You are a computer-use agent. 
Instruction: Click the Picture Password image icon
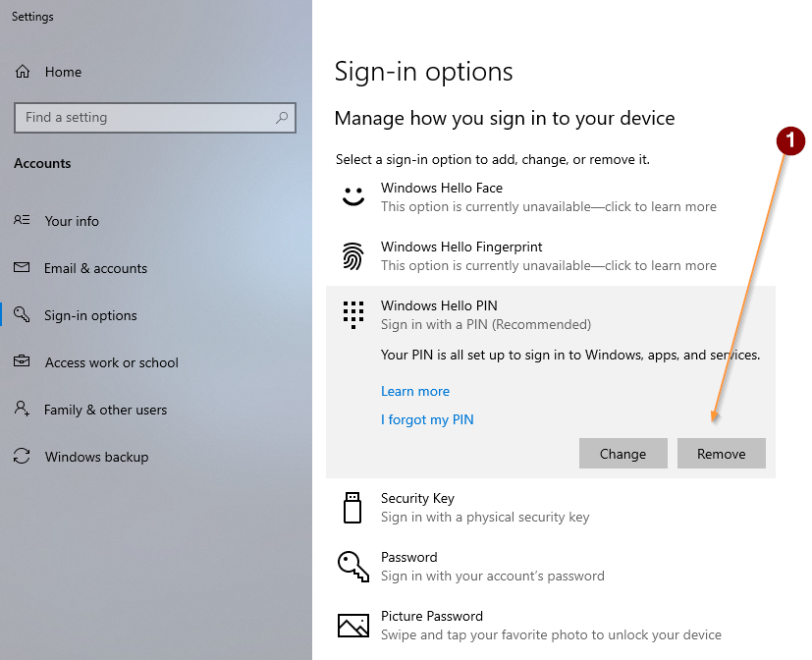[x=353, y=626]
